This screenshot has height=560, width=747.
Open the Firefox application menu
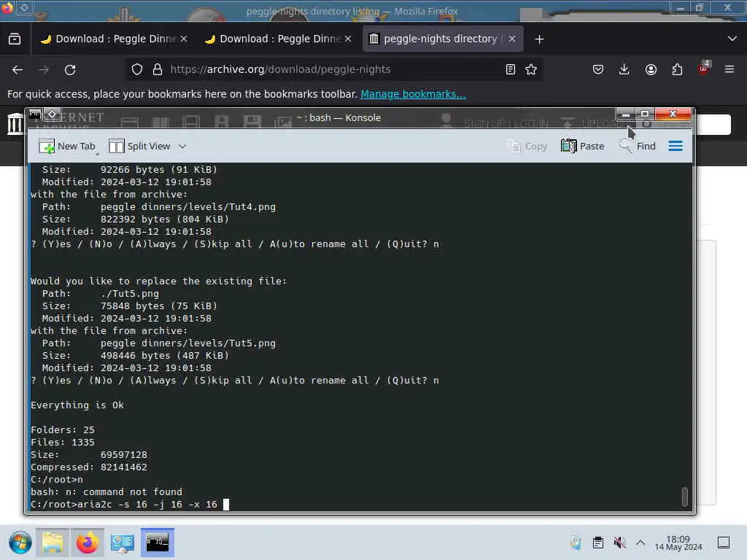(729, 70)
